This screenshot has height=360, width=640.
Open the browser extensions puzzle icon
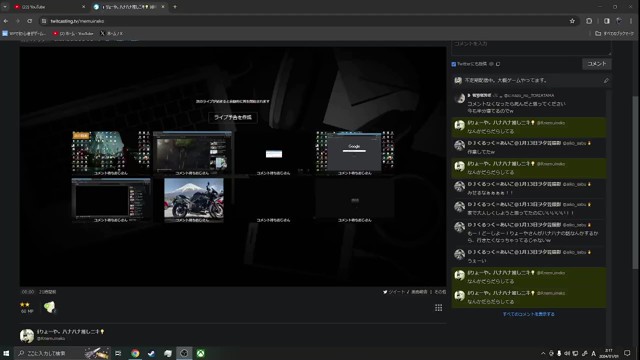tap(589, 21)
